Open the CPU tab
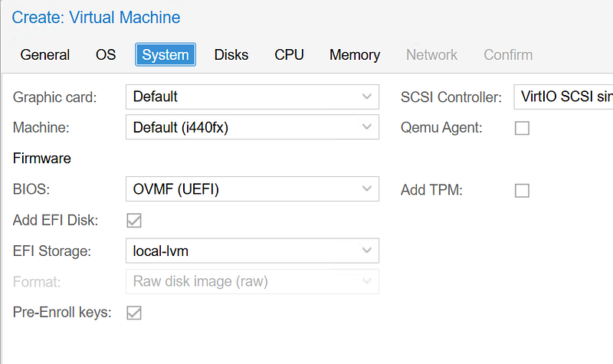Image resolution: width=613 pixels, height=364 pixels. [x=289, y=55]
